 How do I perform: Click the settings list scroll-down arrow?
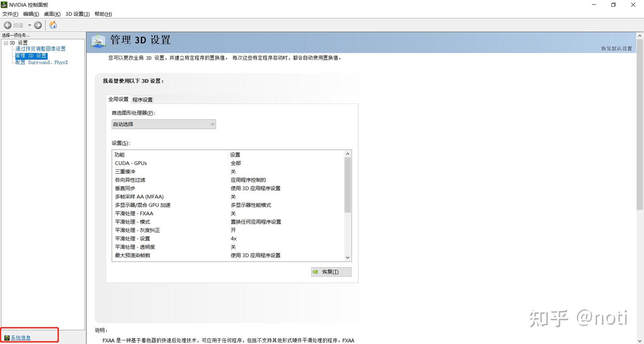(347, 257)
